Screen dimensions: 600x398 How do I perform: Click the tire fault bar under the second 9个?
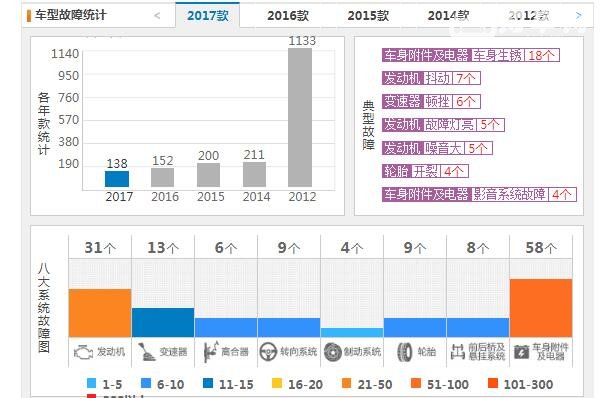[x=415, y=328]
